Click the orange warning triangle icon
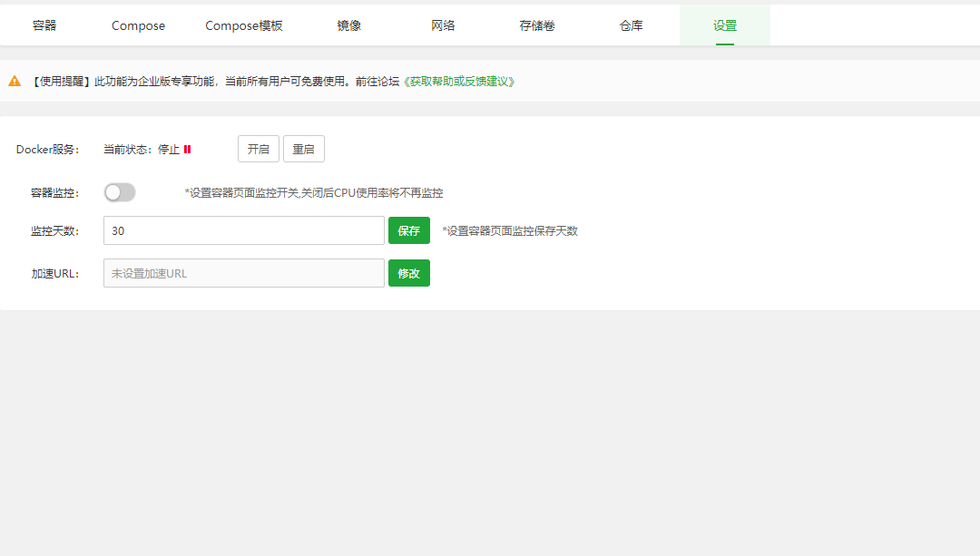 point(15,82)
